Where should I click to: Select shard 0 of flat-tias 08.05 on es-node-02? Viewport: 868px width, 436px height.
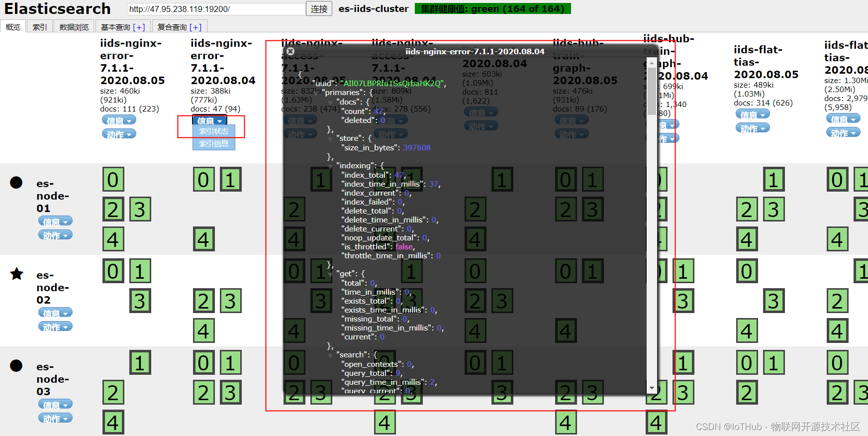pyautogui.click(x=747, y=271)
